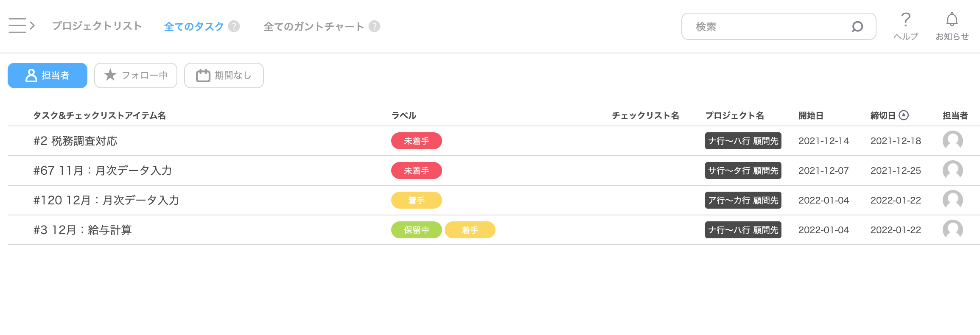The image size is (980, 335).
Task: Toggle the 期間なし calendar filter
Action: (x=224, y=75)
